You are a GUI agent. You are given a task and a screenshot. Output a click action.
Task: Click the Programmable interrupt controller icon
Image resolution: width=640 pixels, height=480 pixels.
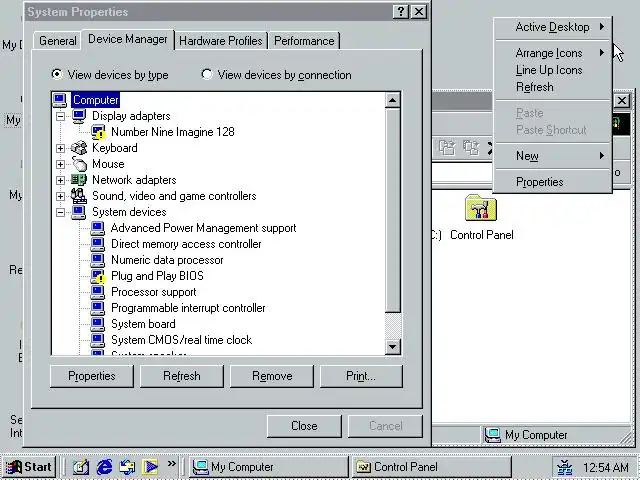click(98, 308)
